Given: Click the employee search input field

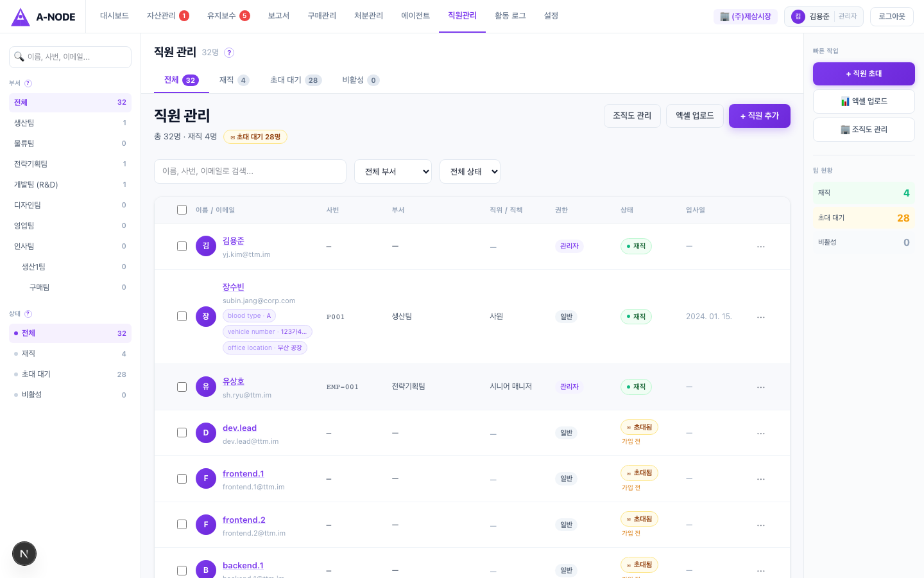Looking at the screenshot, I should (x=250, y=171).
